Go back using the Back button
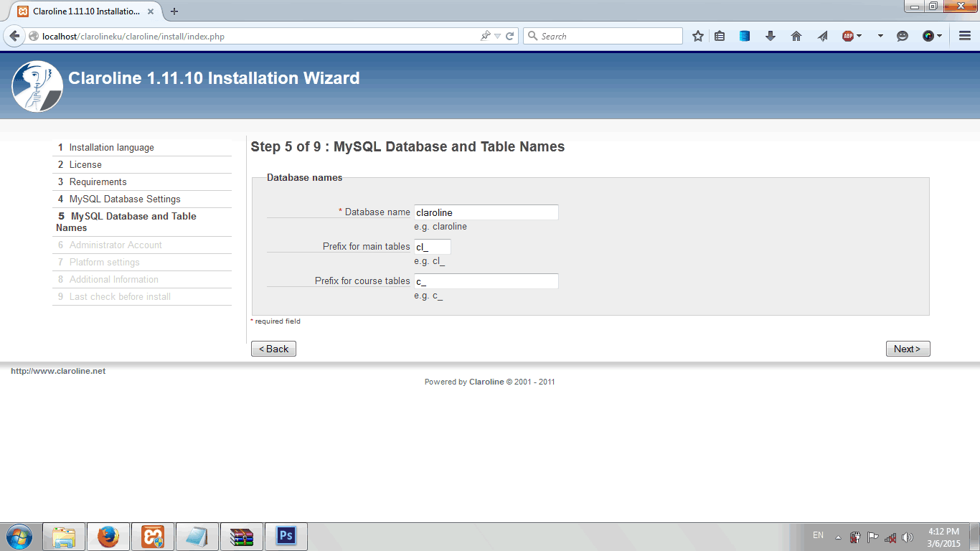 273,348
